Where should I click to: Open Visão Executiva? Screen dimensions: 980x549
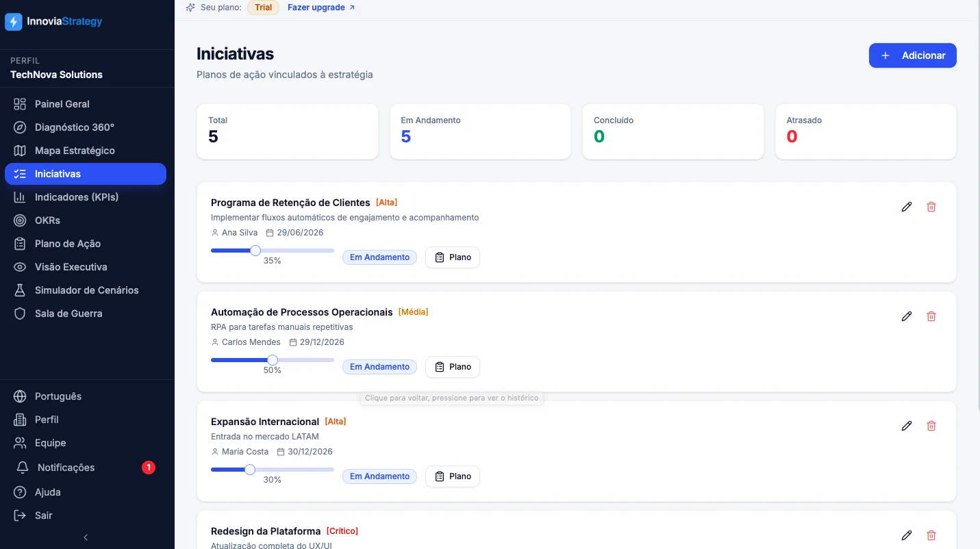[86, 267]
